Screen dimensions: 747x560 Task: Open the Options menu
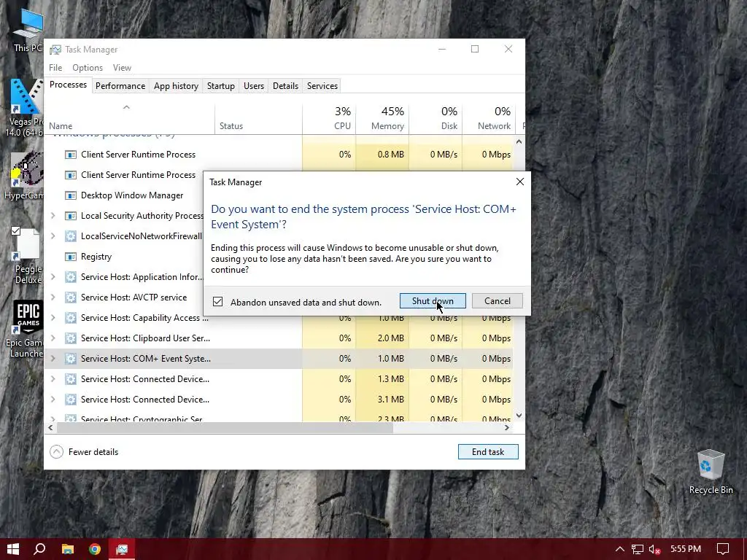click(88, 68)
